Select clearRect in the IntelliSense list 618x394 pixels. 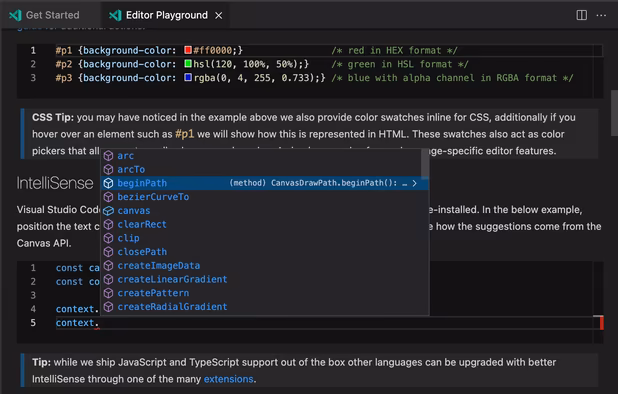[x=265, y=224]
